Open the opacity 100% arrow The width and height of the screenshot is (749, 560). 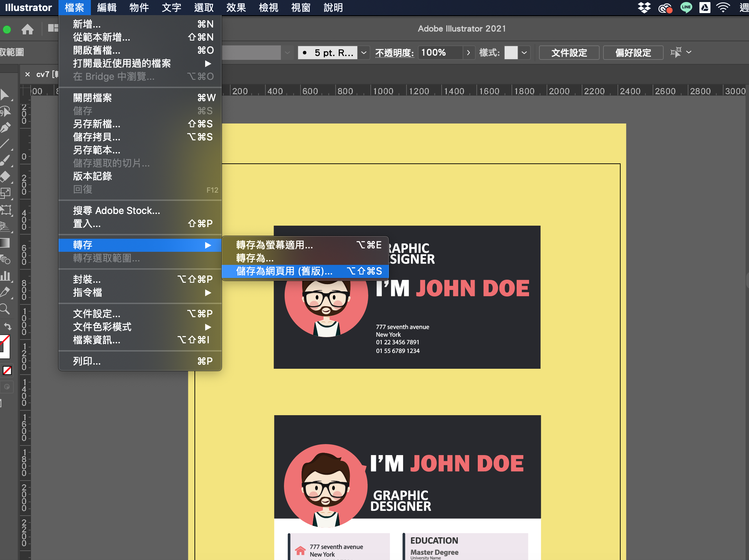click(468, 53)
